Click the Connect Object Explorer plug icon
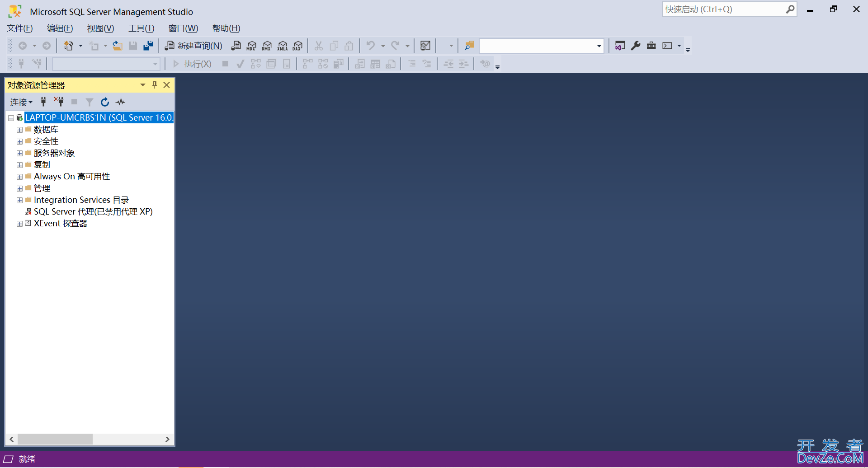Viewport: 868px width, 468px height. coord(43,102)
